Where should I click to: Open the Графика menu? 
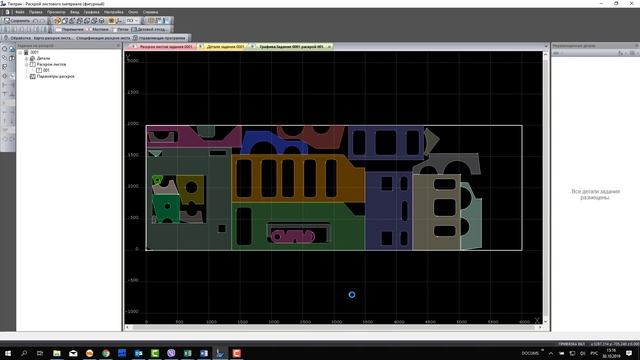coord(91,12)
